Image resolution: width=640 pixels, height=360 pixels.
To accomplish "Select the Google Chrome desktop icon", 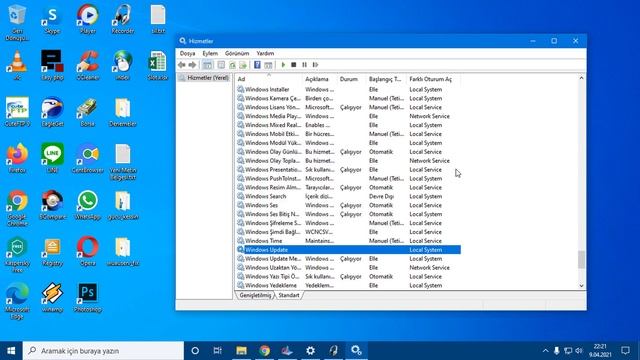I will coord(17,208).
